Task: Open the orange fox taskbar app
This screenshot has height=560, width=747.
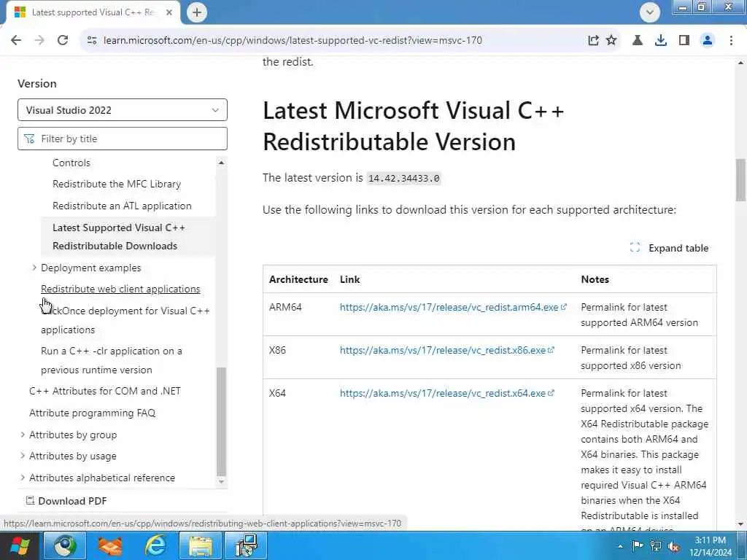Action: click(110, 545)
